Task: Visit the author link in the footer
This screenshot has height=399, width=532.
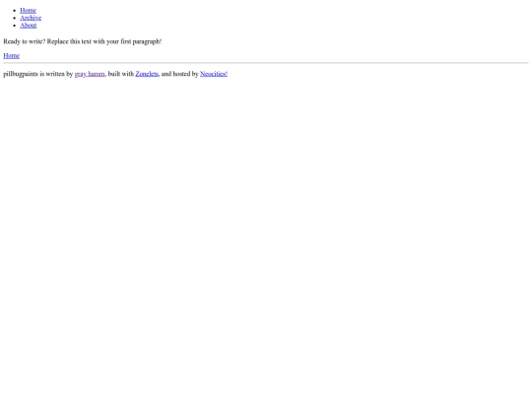Action: [x=90, y=74]
